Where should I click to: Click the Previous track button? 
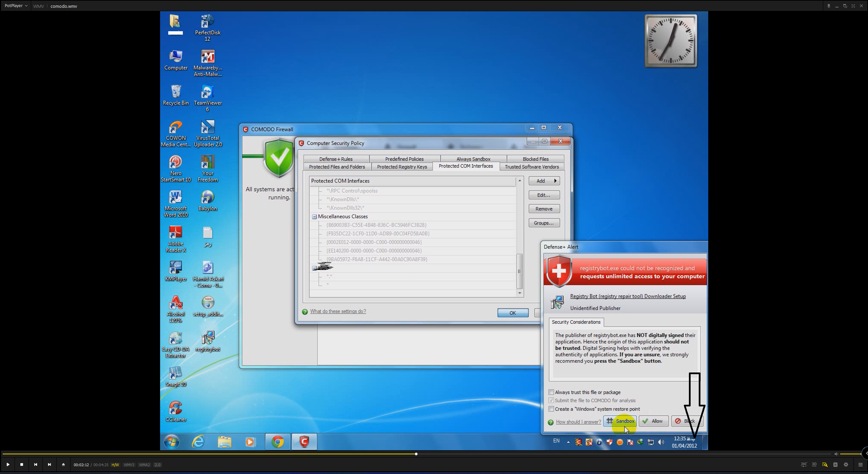pos(36,464)
